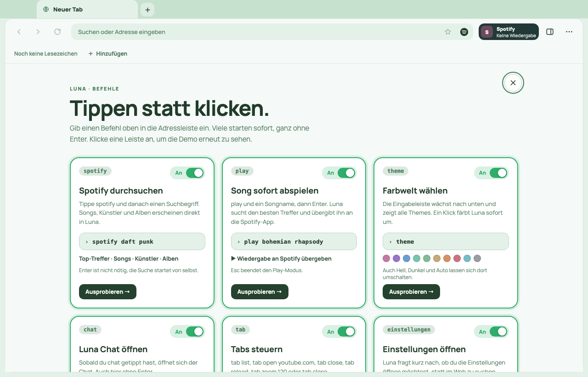Click 'Top-Treffer · Songs · Künstler · Alben' text

pyautogui.click(x=129, y=259)
